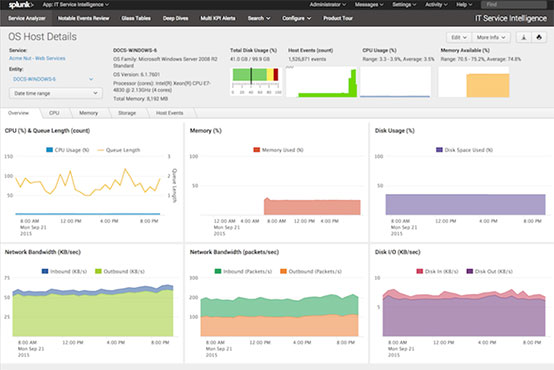The image size is (554, 370).
Task: Open Deep Dives
Action: pyautogui.click(x=175, y=18)
